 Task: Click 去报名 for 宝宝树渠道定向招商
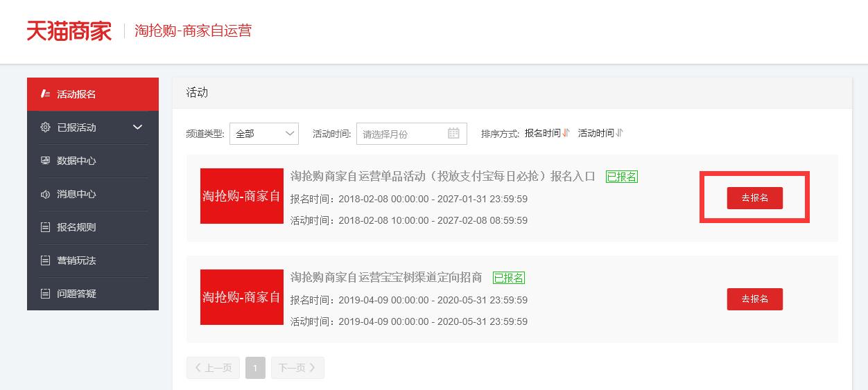tap(755, 299)
